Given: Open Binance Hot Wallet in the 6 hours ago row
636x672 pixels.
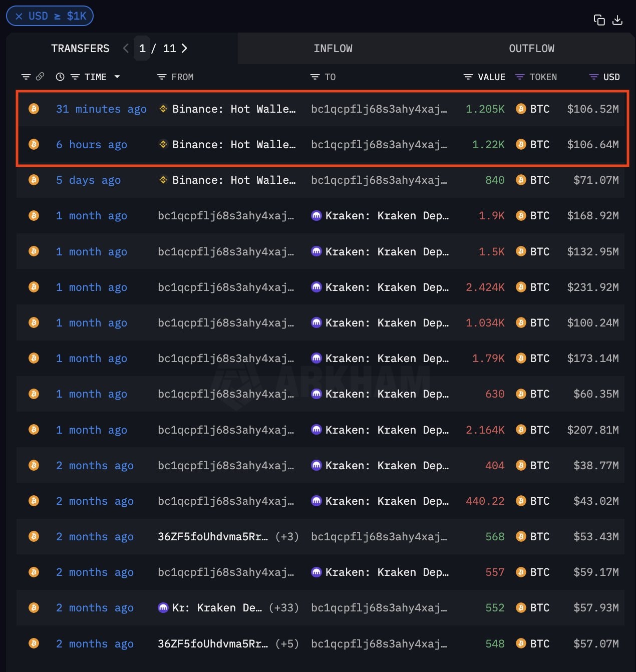Looking at the screenshot, I should 233,145.
